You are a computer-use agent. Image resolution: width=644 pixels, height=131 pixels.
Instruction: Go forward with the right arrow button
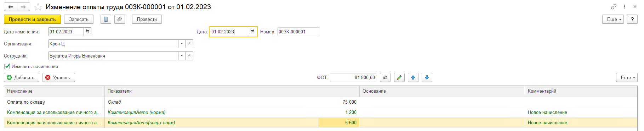pos(23,7)
